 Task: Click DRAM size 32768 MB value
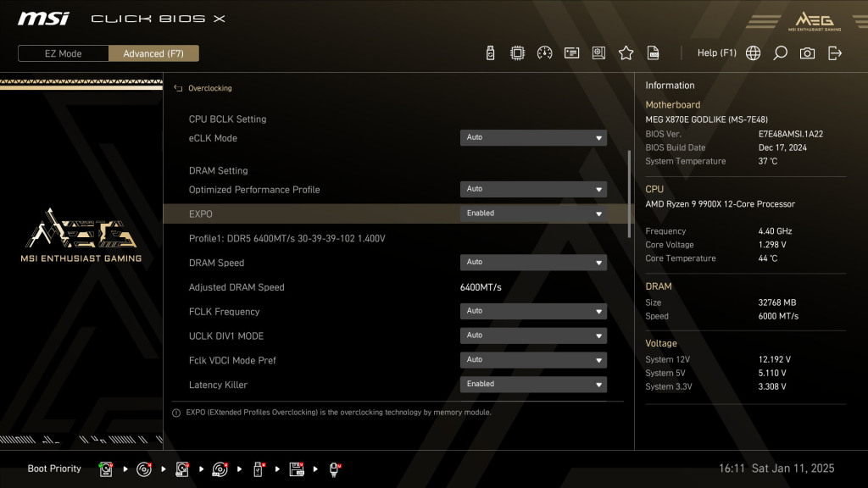tap(777, 302)
